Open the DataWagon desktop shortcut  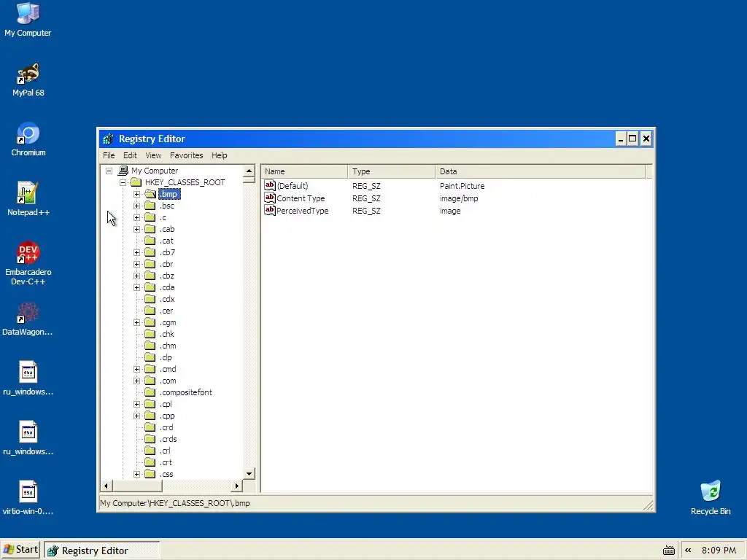(28, 319)
